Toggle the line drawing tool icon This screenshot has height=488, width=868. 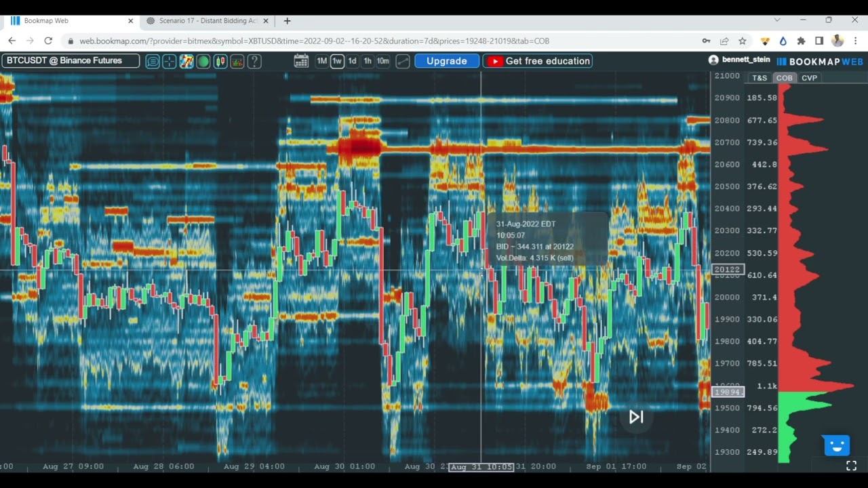(403, 61)
